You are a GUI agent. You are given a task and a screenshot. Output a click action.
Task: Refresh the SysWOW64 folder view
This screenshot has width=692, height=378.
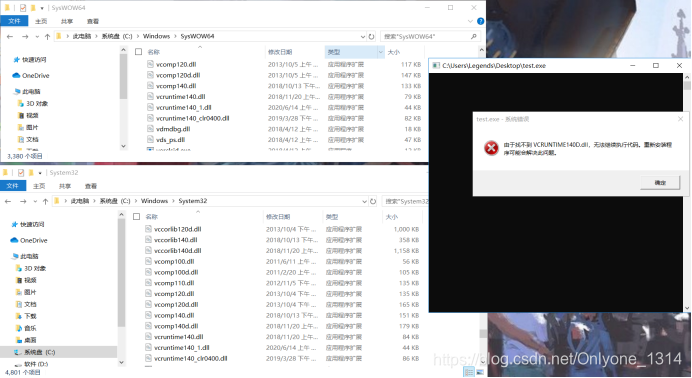click(372, 37)
